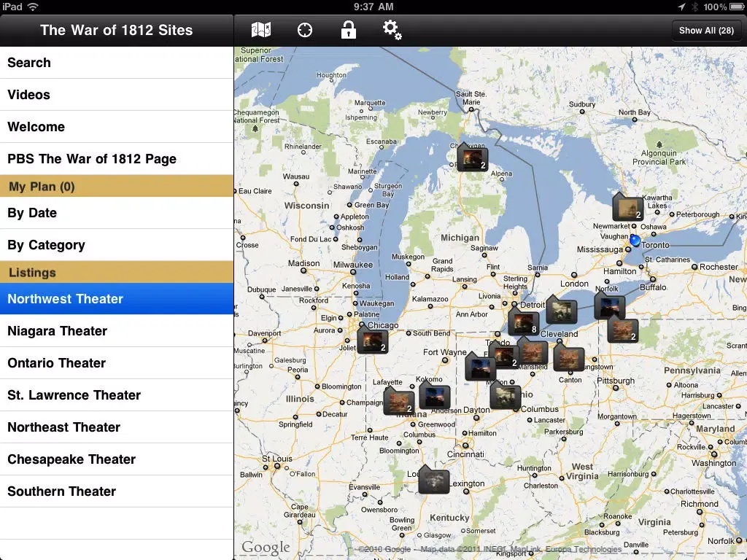Toggle the padlock lock icon
747x560 pixels.
(348, 29)
